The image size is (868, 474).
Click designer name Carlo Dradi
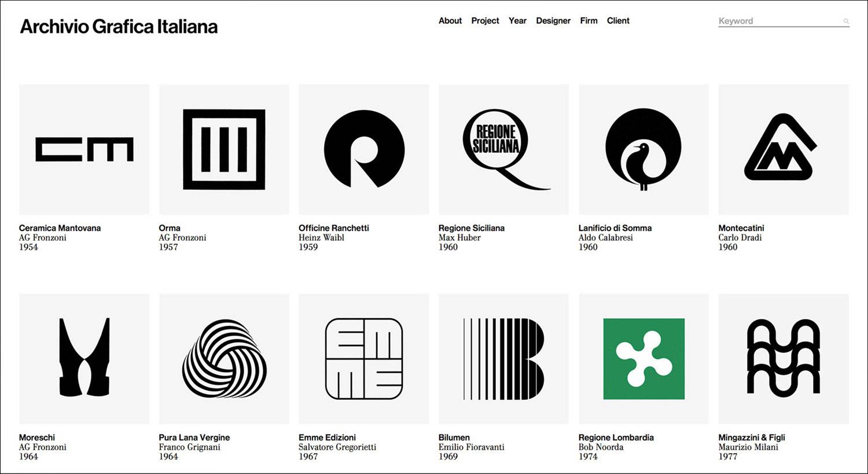(740, 237)
